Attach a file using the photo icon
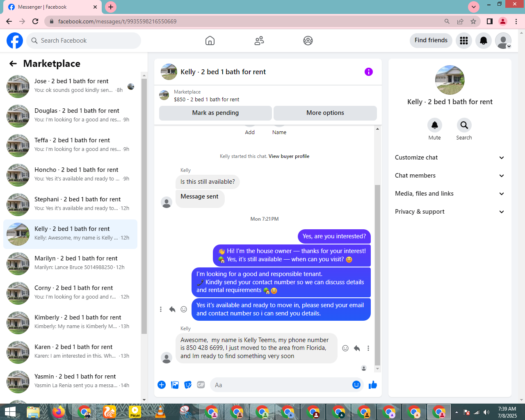This screenshot has height=420, width=525. (x=175, y=385)
